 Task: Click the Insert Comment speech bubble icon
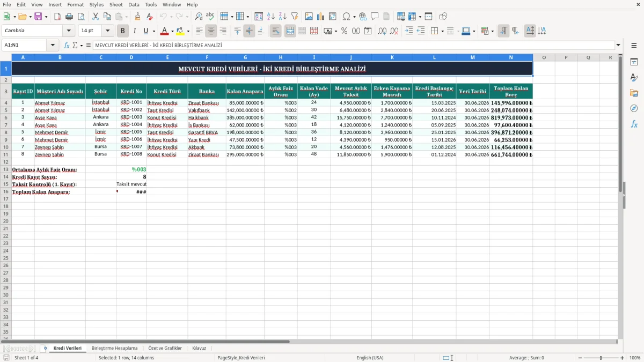point(375,17)
